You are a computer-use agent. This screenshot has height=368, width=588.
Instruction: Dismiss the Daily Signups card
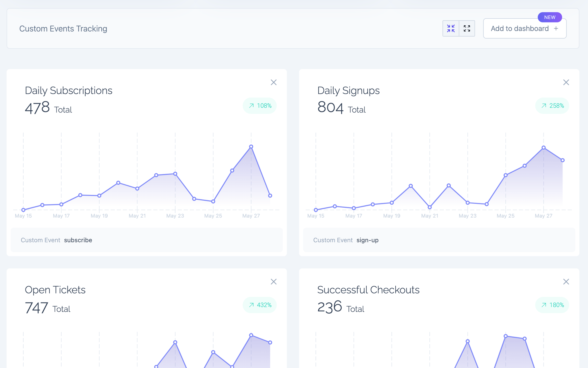coord(566,82)
